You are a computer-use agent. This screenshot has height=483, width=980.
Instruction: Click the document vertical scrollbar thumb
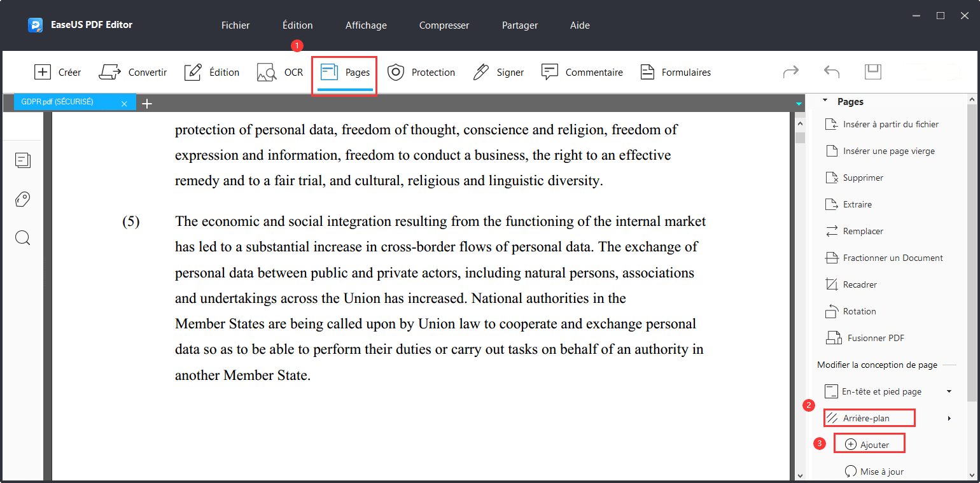point(801,137)
